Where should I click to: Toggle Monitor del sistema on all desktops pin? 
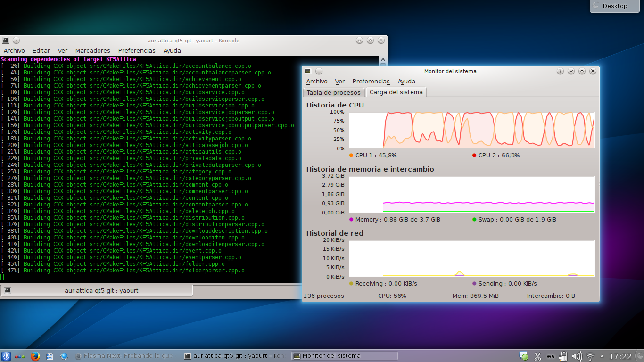319,71
